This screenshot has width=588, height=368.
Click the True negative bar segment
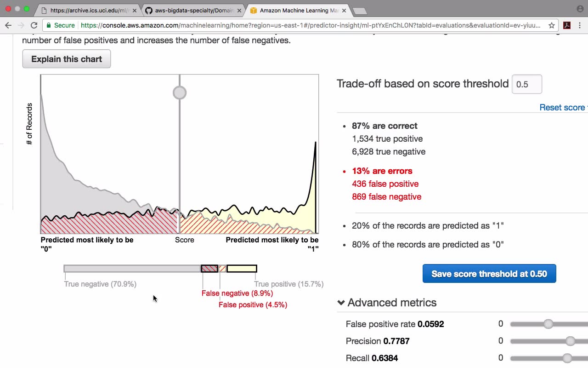click(x=132, y=269)
